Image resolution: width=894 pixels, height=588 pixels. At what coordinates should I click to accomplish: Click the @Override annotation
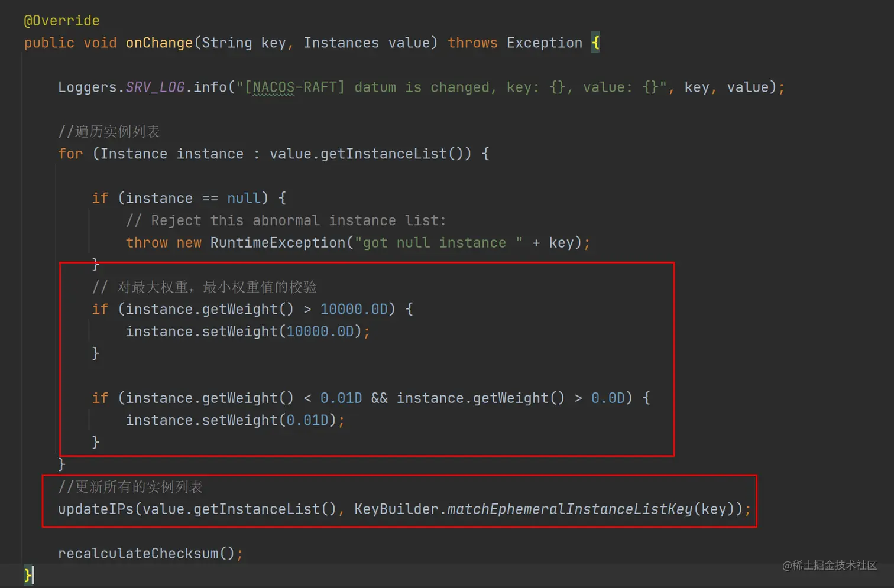click(x=61, y=21)
